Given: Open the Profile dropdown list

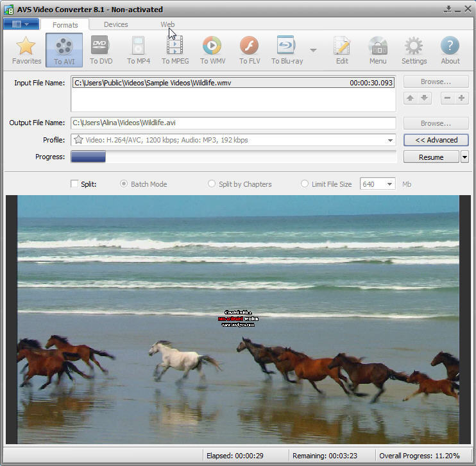Looking at the screenshot, I should (390, 141).
